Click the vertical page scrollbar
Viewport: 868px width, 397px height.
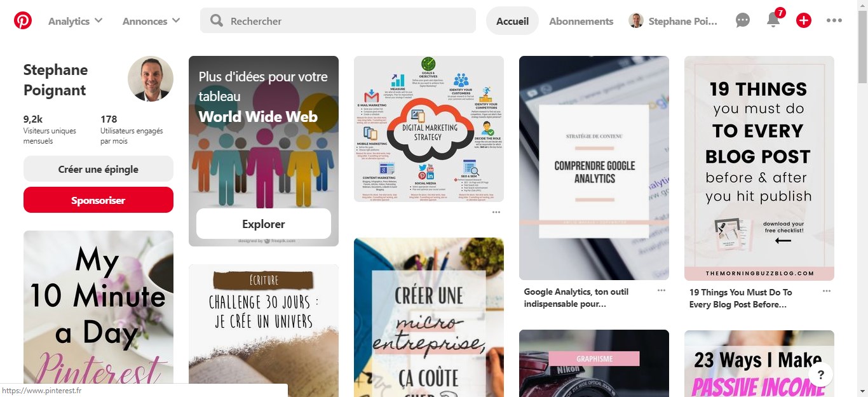click(x=862, y=198)
